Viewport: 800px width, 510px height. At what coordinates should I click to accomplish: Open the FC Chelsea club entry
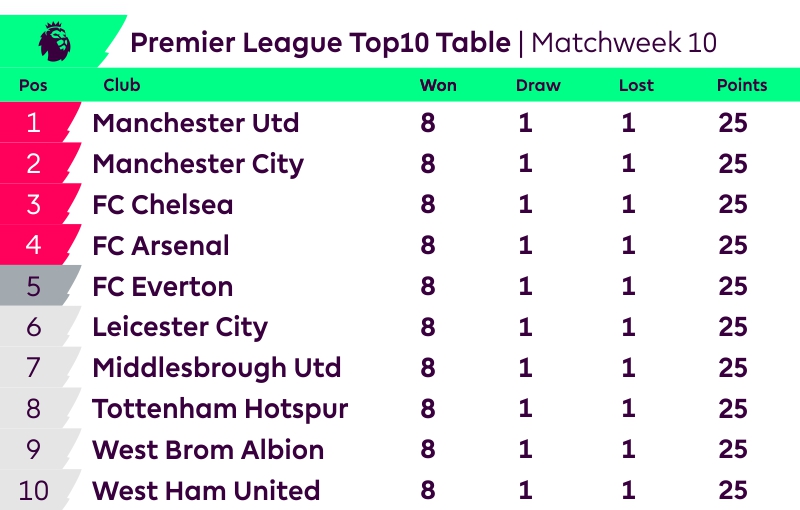(162, 205)
